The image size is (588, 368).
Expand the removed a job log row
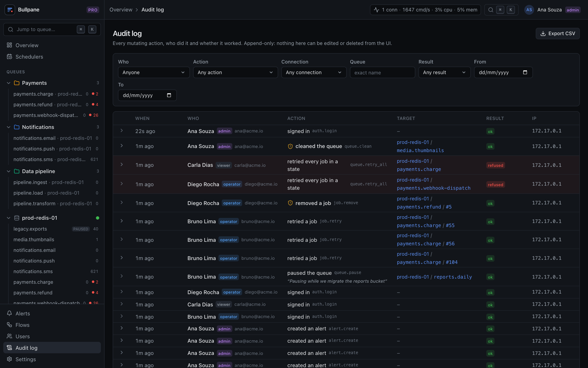click(122, 203)
